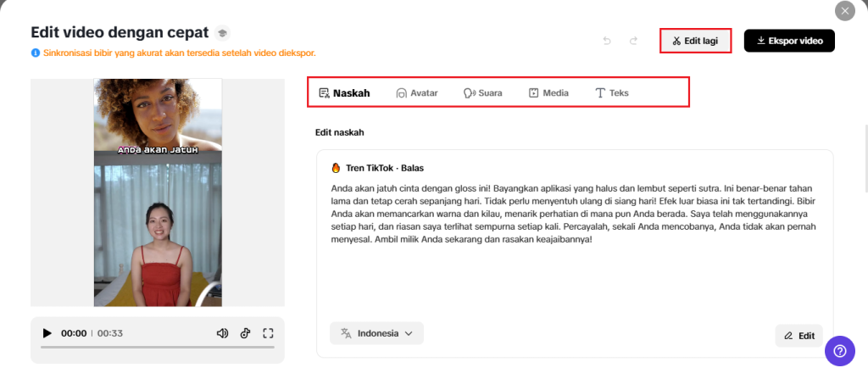Click Edit button below the script
The height and width of the screenshot is (379, 868).
(x=798, y=336)
